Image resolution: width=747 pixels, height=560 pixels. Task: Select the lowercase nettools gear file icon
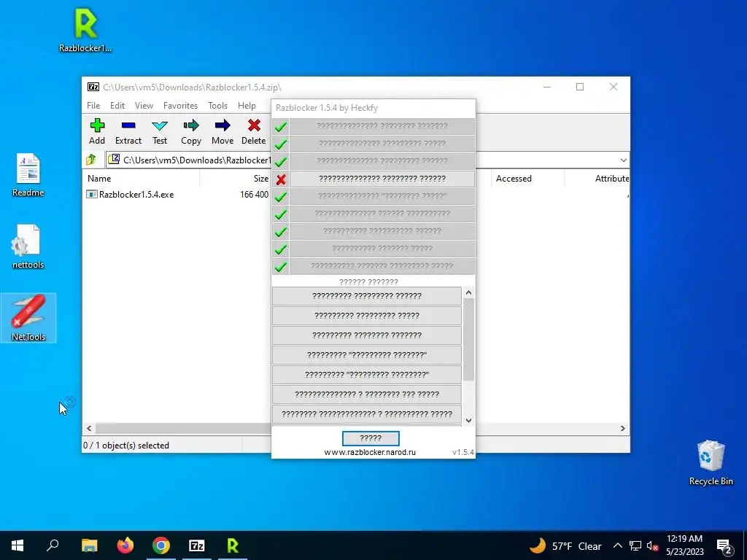(x=28, y=246)
